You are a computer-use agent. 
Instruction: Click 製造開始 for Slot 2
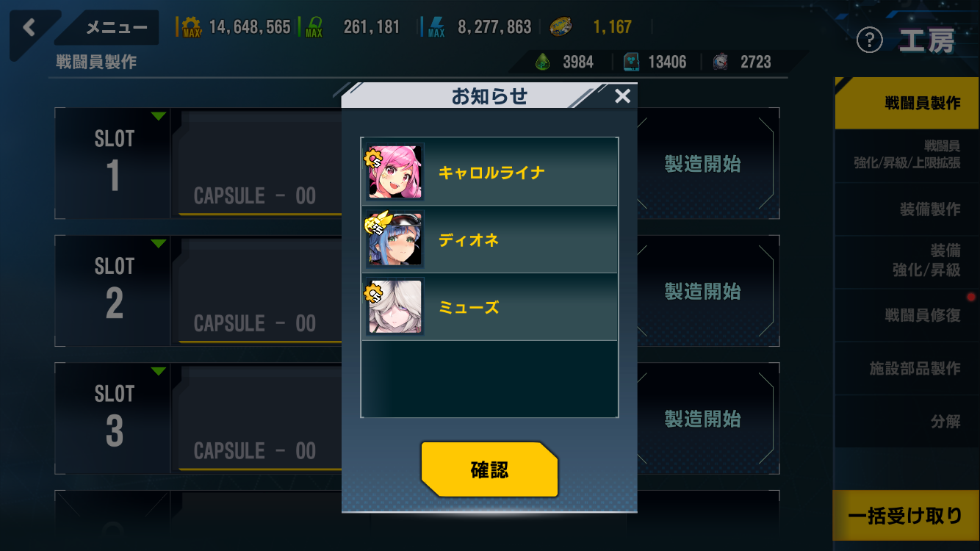pos(703,292)
